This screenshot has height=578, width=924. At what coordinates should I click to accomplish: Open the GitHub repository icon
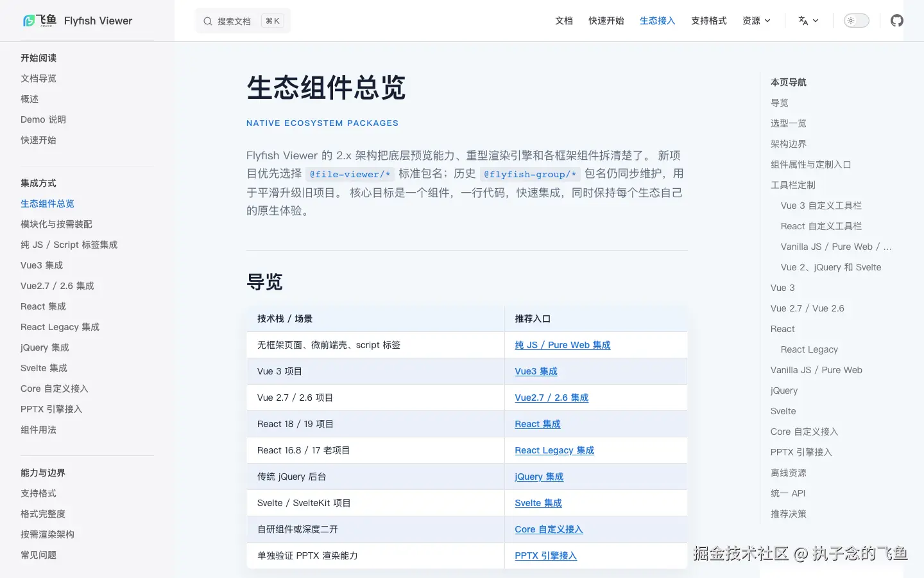click(x=897, y=21)
